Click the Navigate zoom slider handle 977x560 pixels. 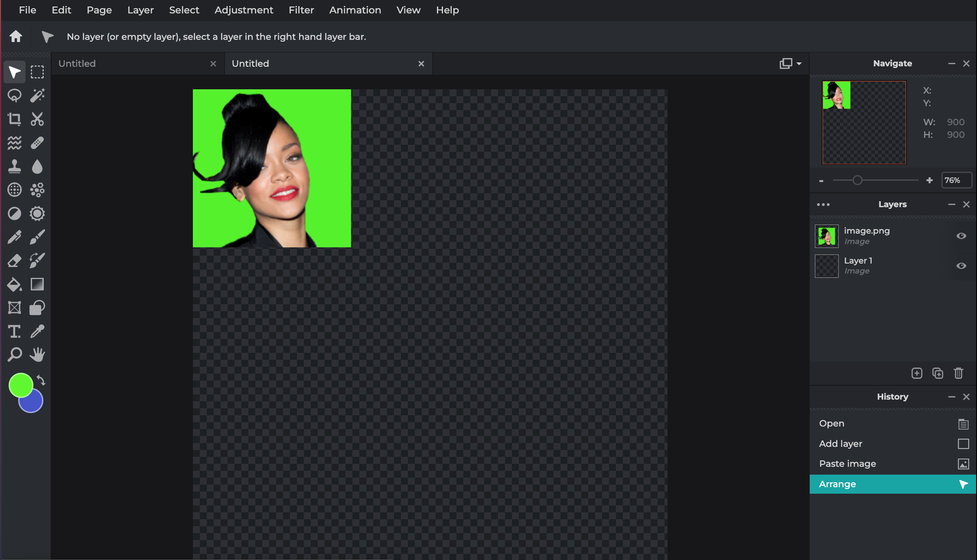(857, 180)
